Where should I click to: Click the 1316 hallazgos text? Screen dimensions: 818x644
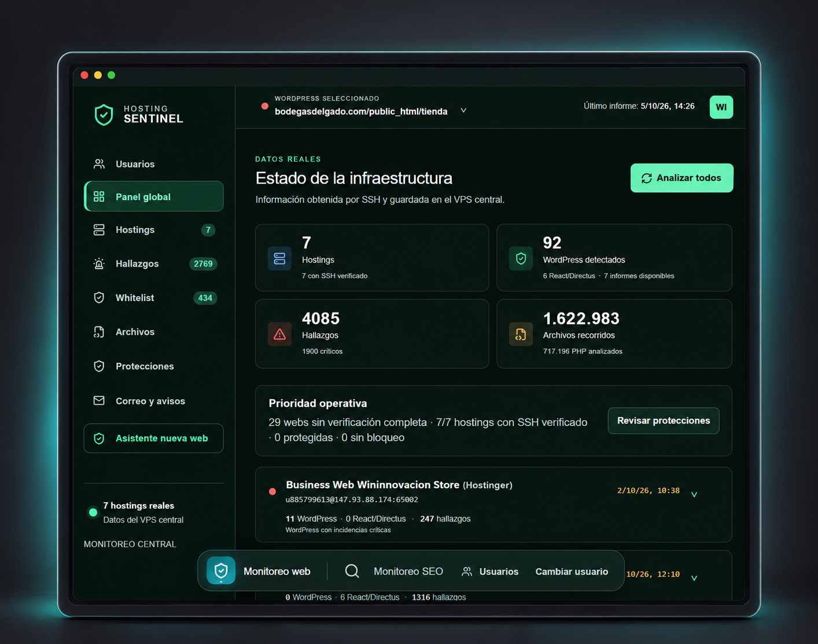(439, 597)
